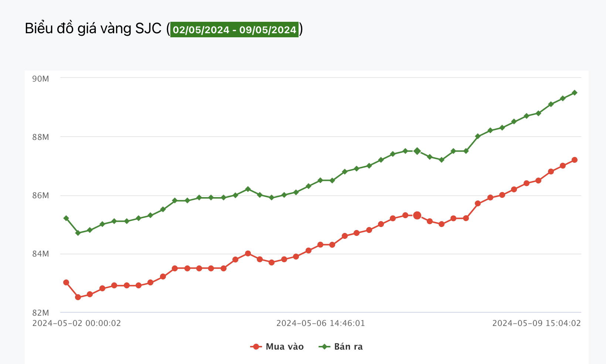Screen dimensions: 606x364
Task: Toggle the Mua vào series legend label
Action: point(285,347)
